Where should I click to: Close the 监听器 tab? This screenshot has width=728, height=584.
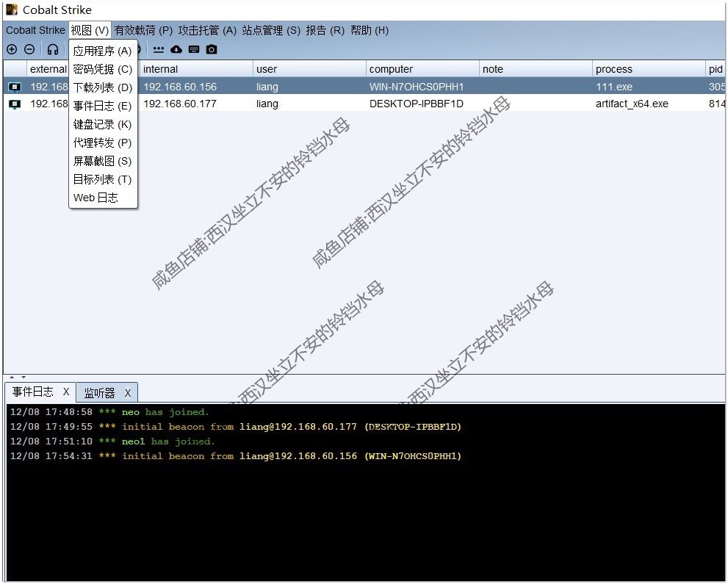click(x=128, y=393)
